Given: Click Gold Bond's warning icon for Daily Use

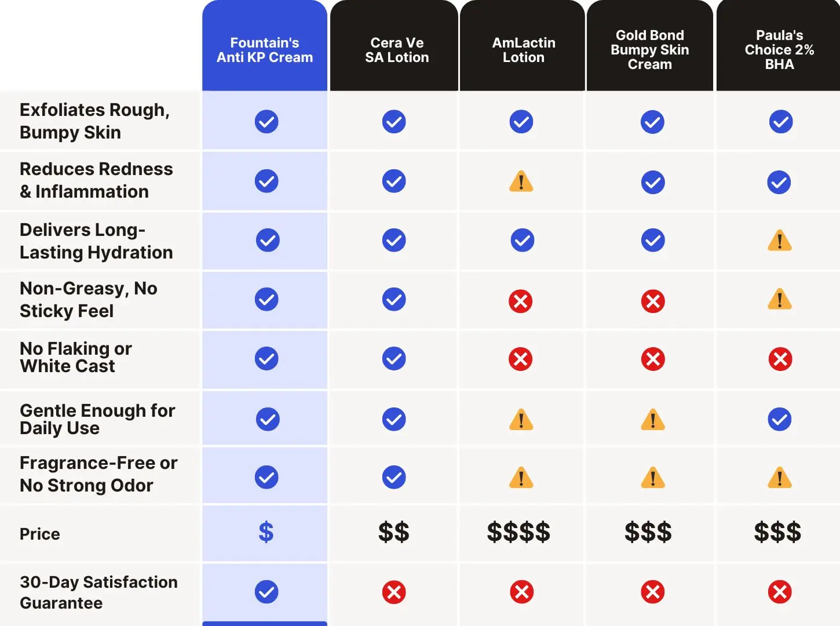Looking at the screenshot, I should point(653,420).
